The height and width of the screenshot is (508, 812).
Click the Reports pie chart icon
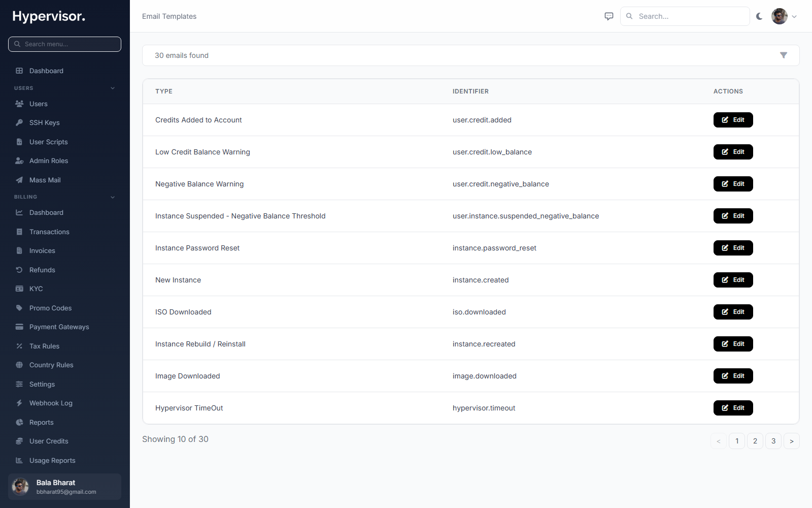coord(19,422)
